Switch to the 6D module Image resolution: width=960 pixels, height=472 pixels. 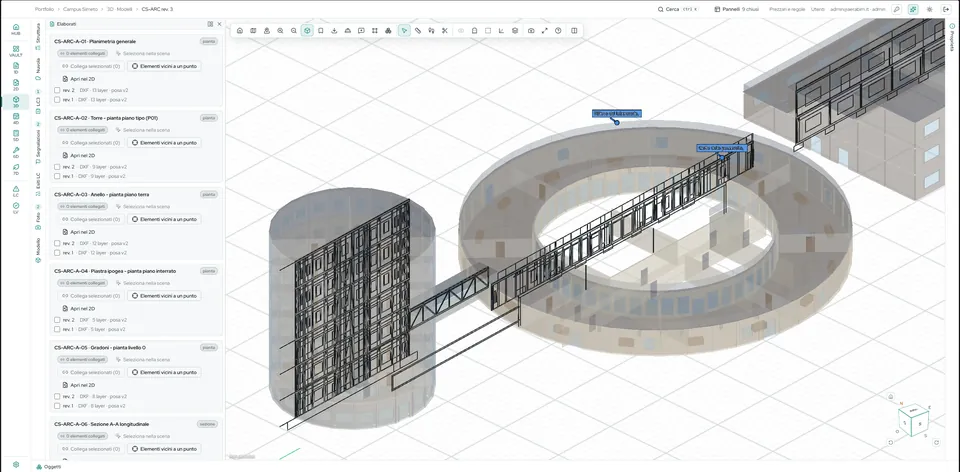click(16, 152)
